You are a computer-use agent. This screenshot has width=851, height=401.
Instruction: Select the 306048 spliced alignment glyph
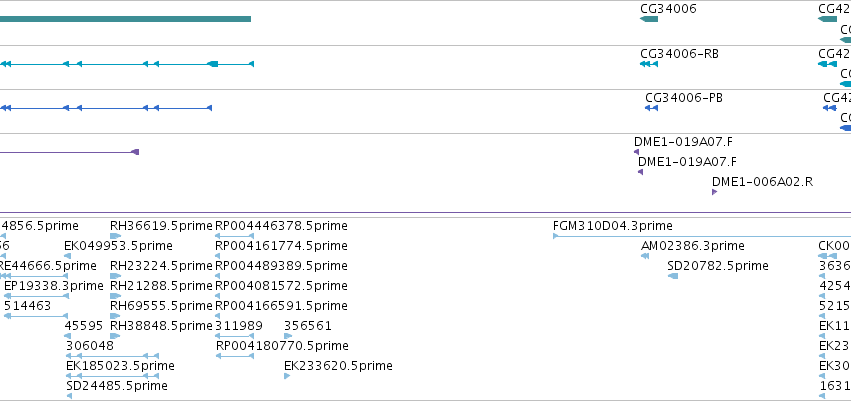pos(112,356)
